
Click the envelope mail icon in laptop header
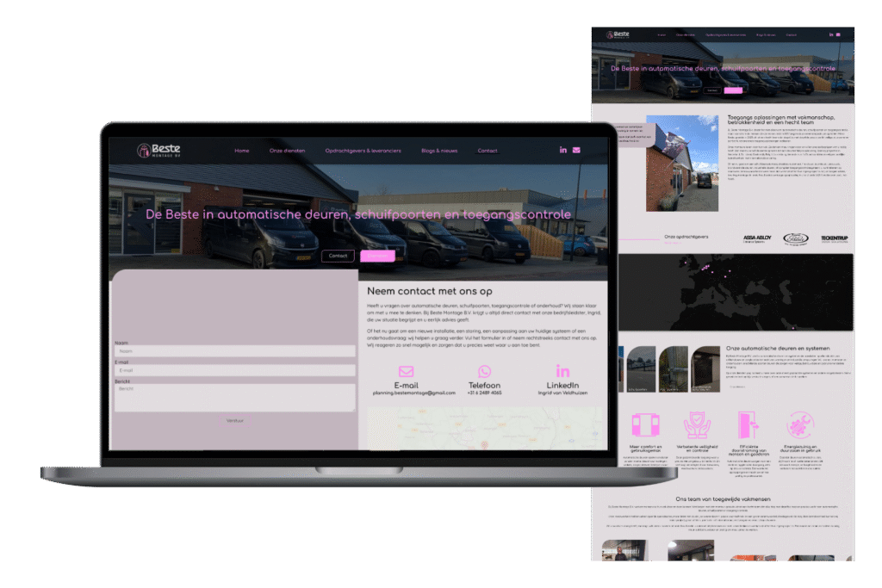576,151
